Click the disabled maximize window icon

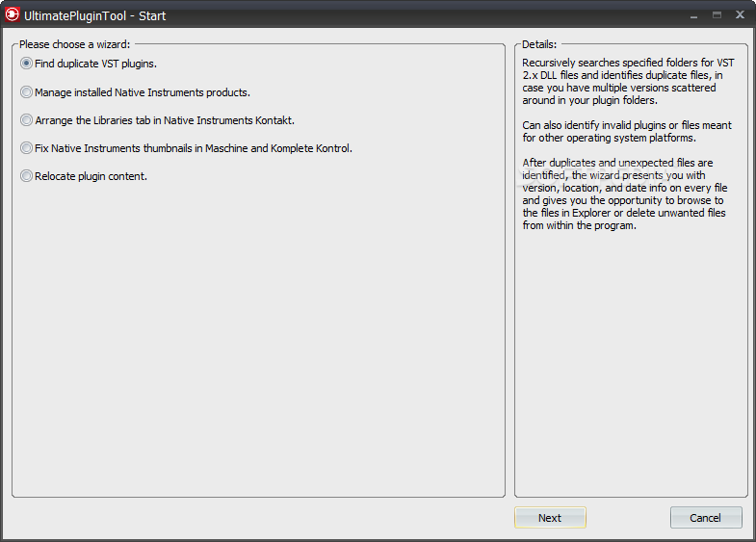(x=717, y=15)
